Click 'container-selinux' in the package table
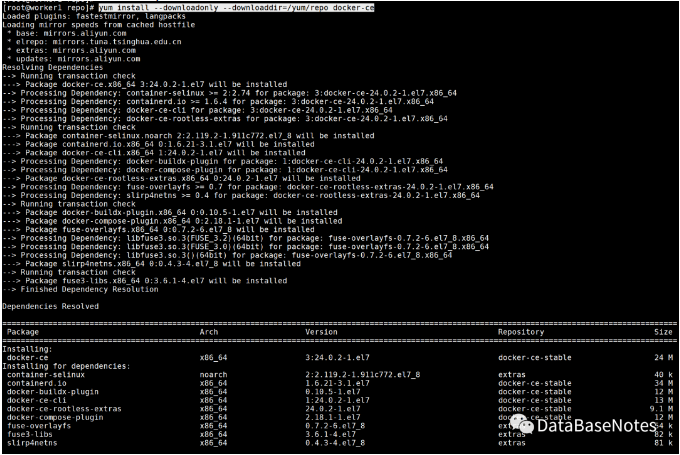Viewport: 680px width, 455px height. pos(46,374)
